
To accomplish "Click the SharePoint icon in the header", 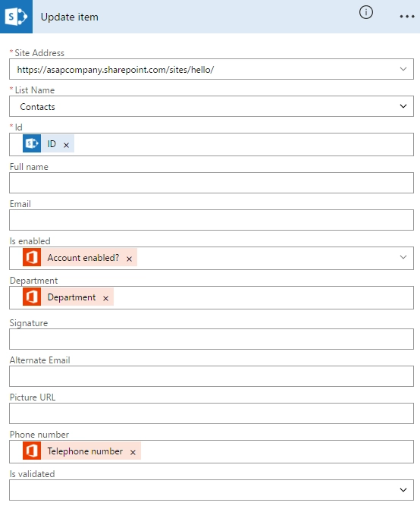I will click(x=16, y=17).
